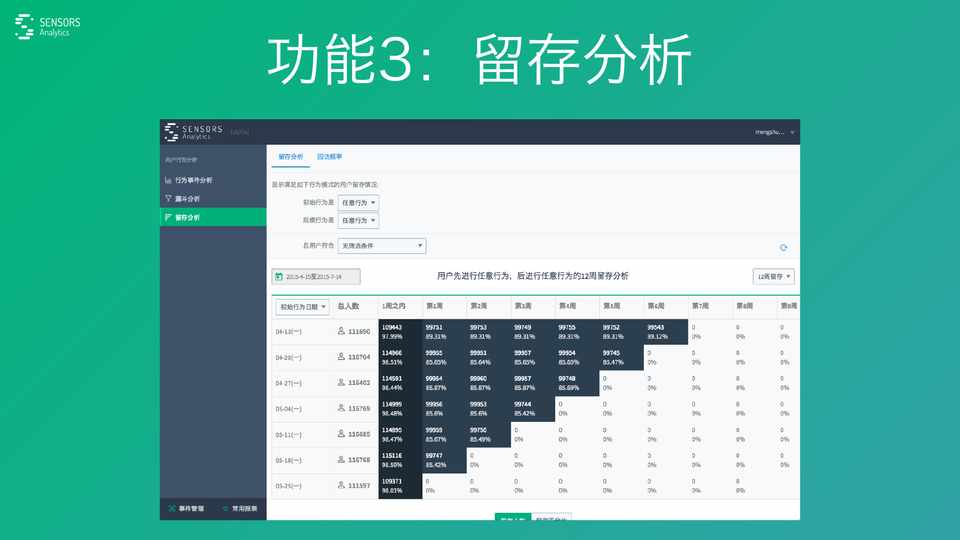Open 留存分析 in the sidebar
The height and width of the screenshot is (540, 960).
(x=187, y=217)
